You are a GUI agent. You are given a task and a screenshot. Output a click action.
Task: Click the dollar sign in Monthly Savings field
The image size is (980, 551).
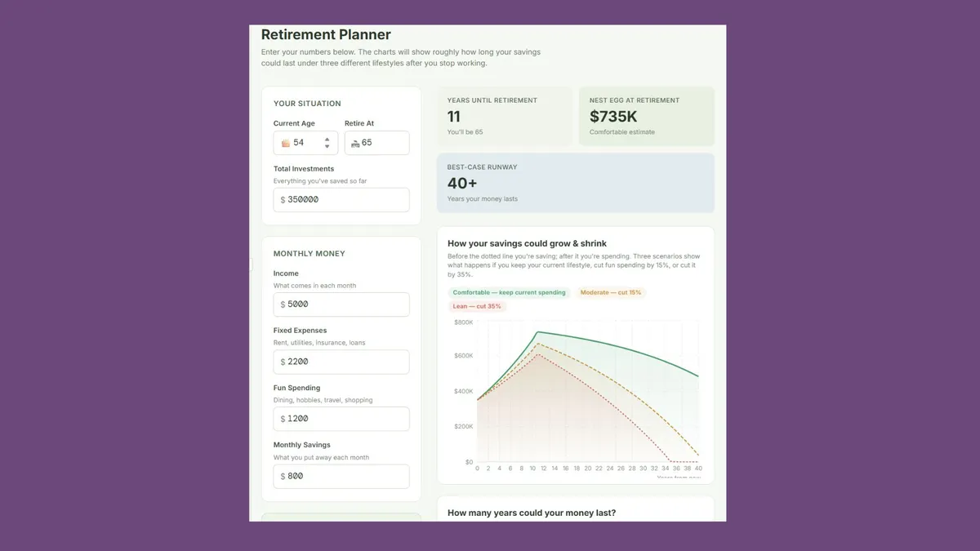pyautogui.click(x=283, y=476)
